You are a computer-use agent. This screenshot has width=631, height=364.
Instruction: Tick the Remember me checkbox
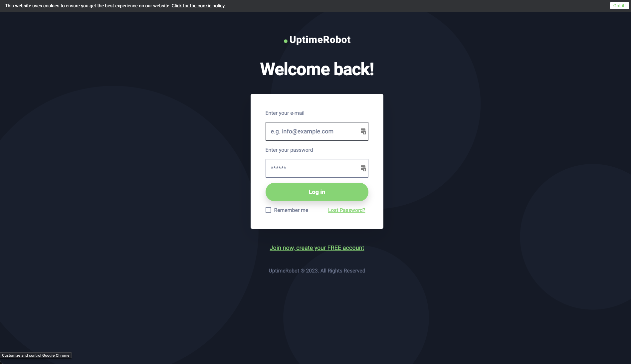[268, 210]
